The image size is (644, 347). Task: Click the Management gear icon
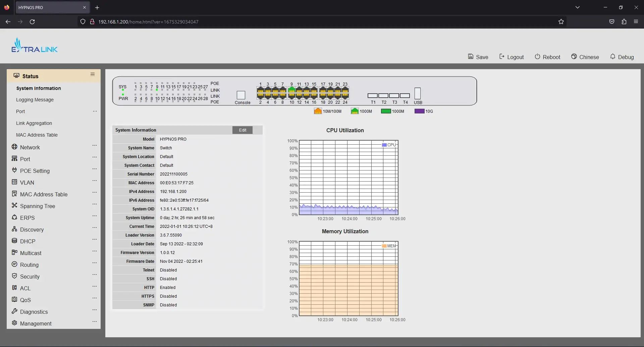point(14,323)
